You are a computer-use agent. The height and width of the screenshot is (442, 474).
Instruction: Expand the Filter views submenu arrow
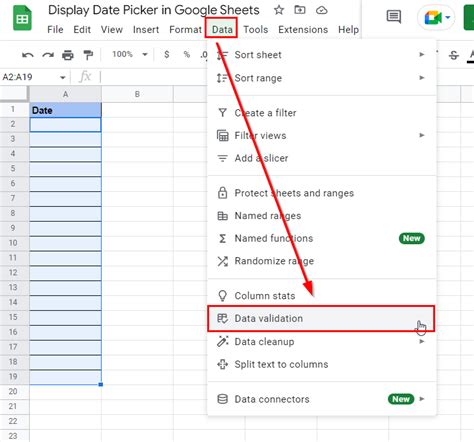coord(422,135)
